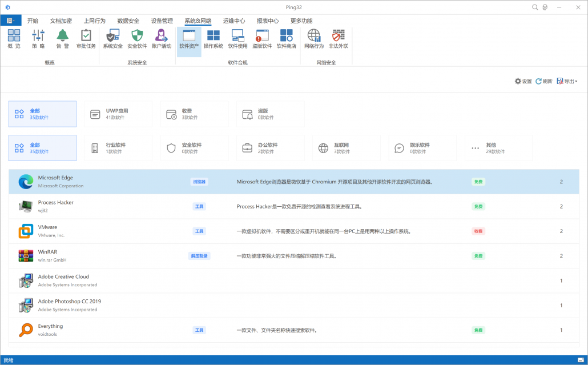588x365 pixels.
Task: Switch to the 文档加密 ribbon tab
Action: (x=61, y=21)
